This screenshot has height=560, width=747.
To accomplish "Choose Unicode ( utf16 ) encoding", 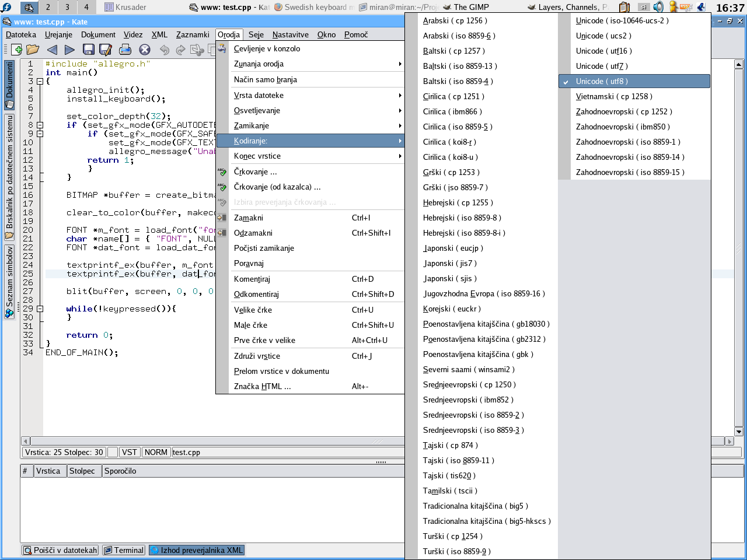I will (x=603, y=51).
